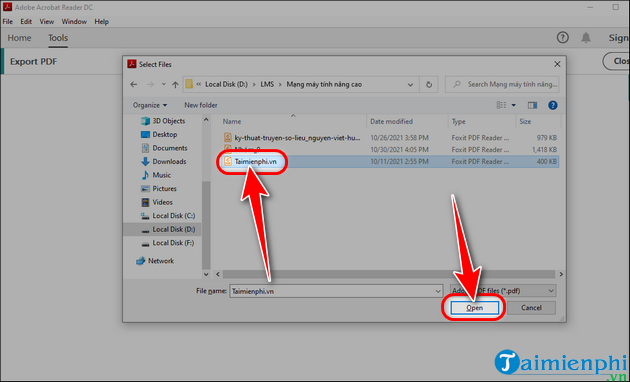Open the Help menu
This screenshot has height=382, width=630.
(102, 22)
